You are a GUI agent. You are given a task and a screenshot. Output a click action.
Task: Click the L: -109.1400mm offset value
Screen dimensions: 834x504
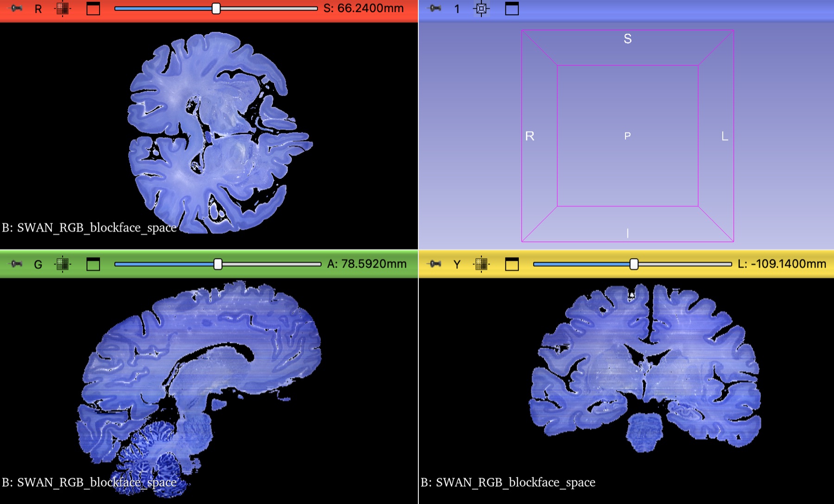782,264
